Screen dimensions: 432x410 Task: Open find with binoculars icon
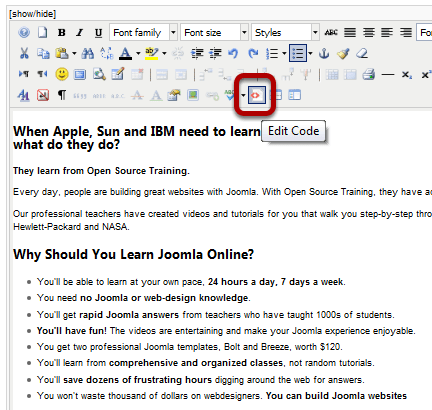coord(88,53)
